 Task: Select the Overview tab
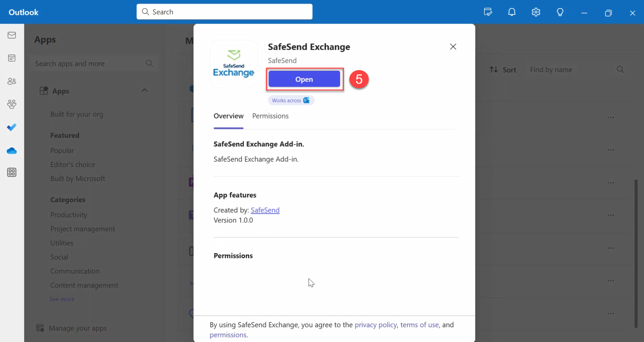tap(228, 116)
